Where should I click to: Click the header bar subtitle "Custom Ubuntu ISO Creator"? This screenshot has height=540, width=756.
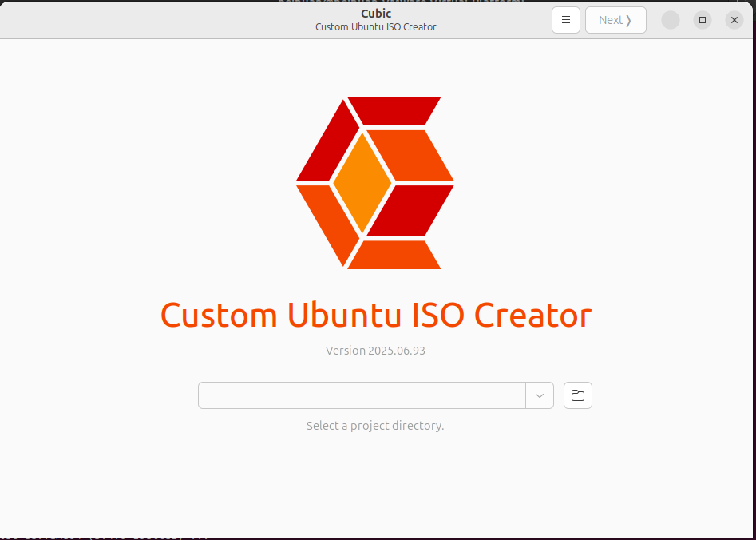376,27
